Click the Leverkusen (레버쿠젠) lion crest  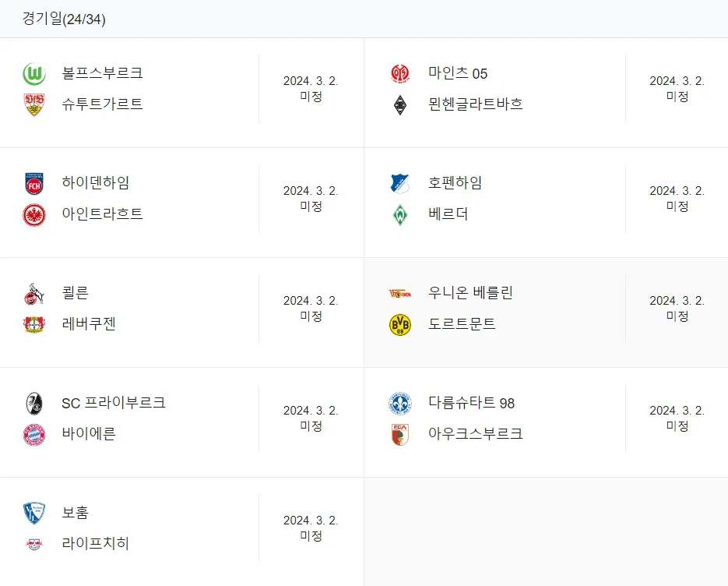coord(34,324)
